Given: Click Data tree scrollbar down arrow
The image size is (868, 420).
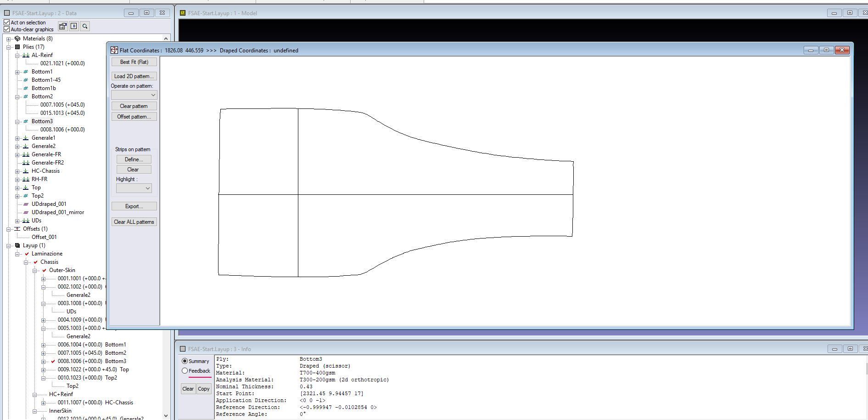Looking at the screenshot, I should (166, 416).
